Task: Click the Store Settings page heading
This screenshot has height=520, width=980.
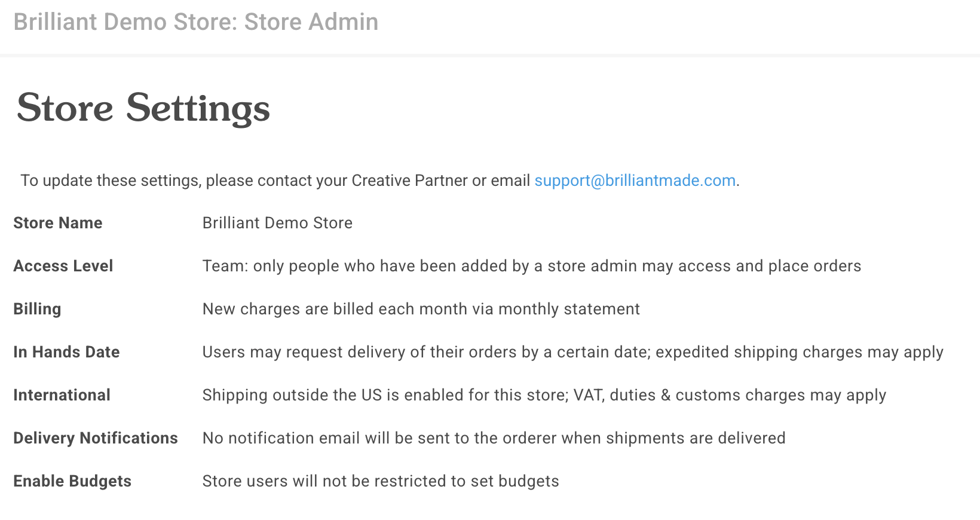Action: tap(143, 108)
